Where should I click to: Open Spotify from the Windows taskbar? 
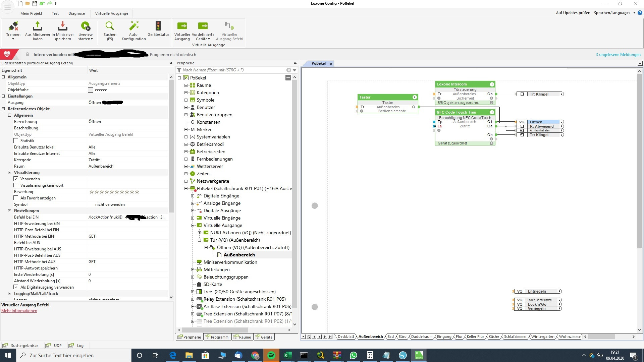(271, 355)
